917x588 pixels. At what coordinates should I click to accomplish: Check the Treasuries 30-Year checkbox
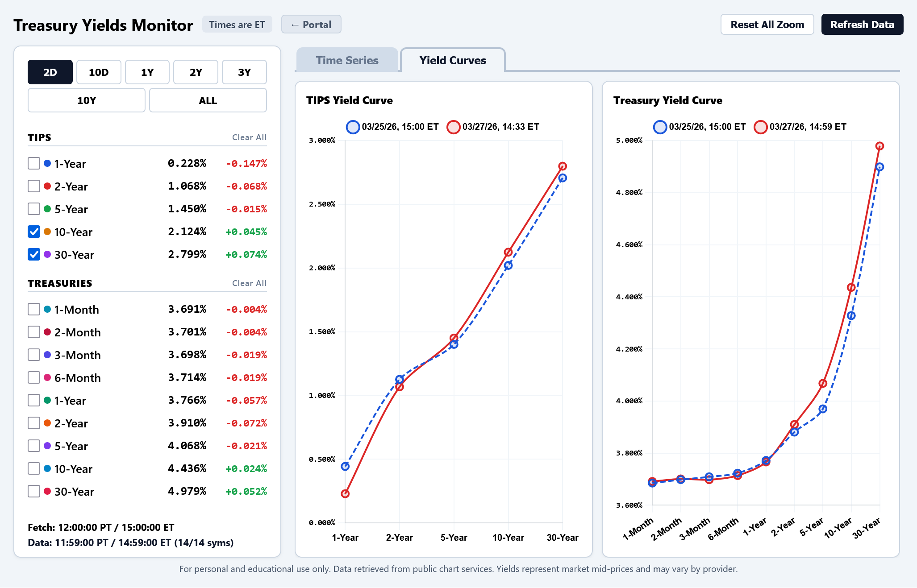pos(34,491)
